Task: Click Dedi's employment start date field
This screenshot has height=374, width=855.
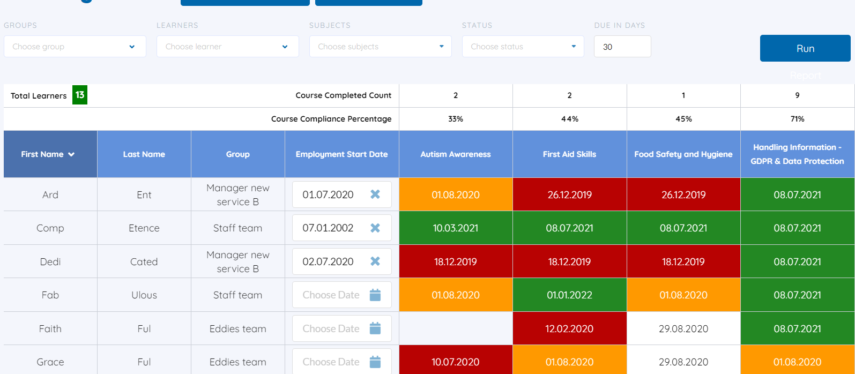Action: [342, 262]
